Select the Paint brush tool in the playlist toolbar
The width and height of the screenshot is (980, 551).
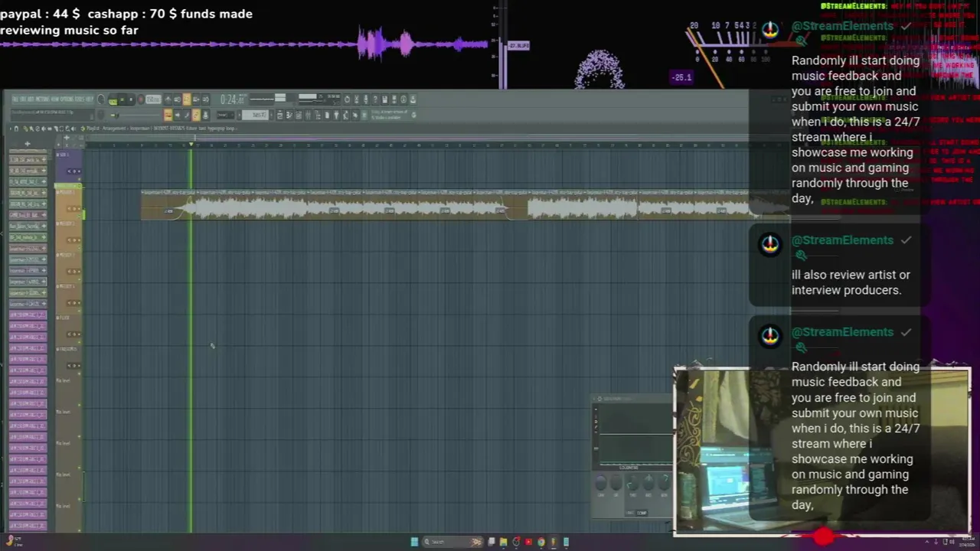pyautogui.click(x=32, y=129)
